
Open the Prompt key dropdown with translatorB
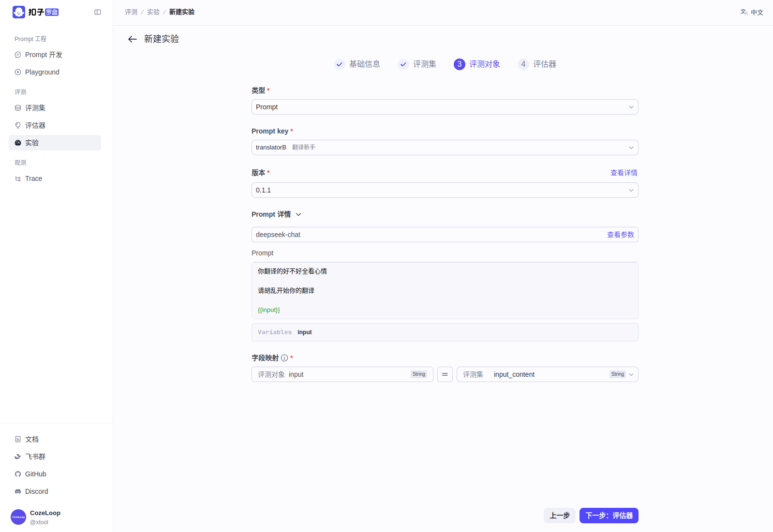(x=444, y=148)
